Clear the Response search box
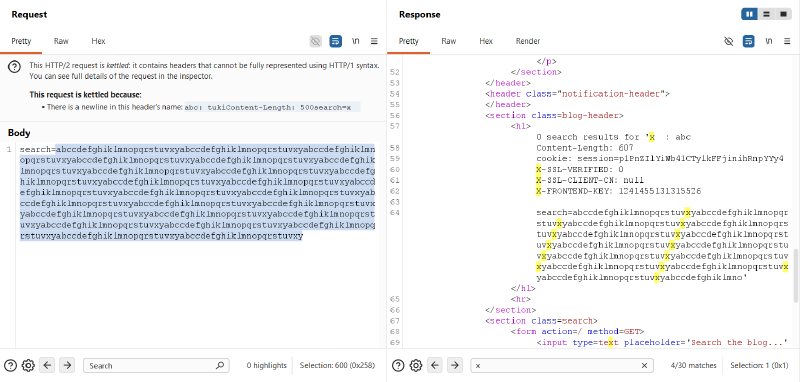Screen dimensions: 800x382 644,365
